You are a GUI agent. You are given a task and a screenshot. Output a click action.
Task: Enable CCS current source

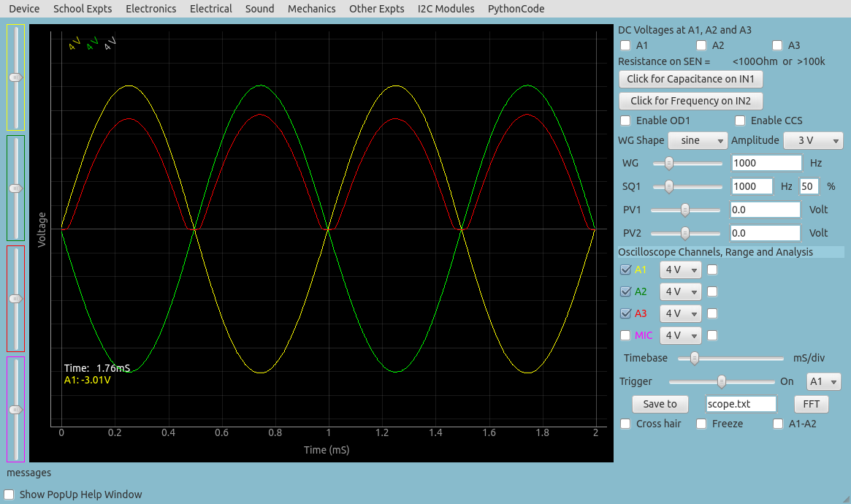pyautogui.click(x=740, y=120)
